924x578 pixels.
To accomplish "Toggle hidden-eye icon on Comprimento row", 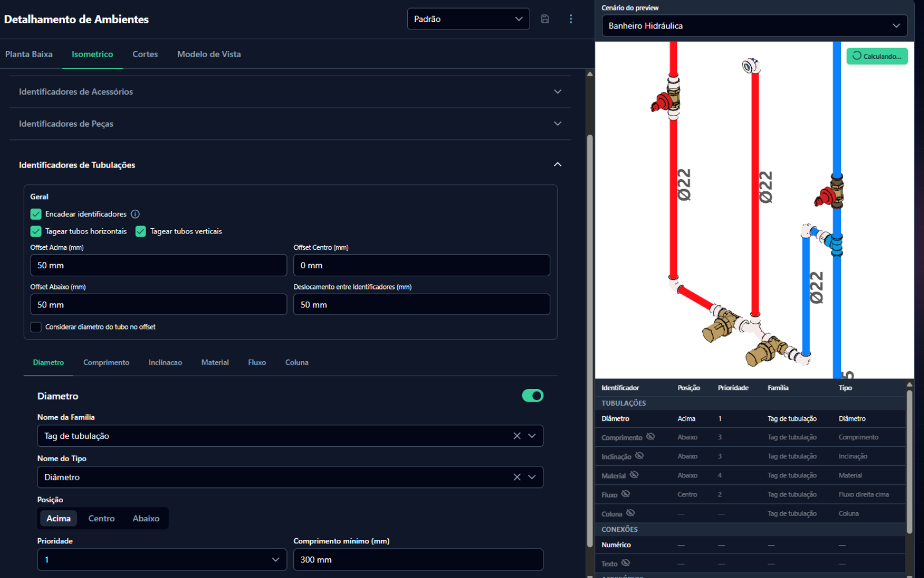I will pos(650,436).
